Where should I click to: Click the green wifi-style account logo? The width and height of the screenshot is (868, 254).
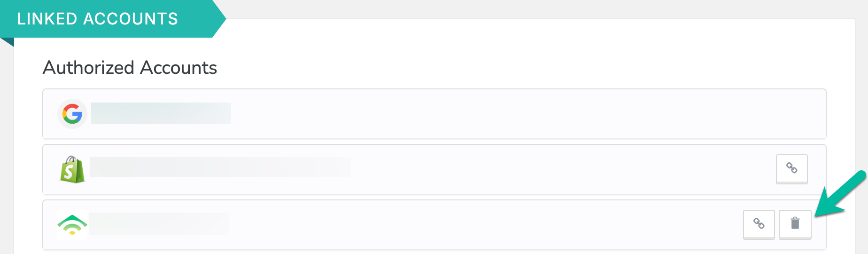[72, 225]
